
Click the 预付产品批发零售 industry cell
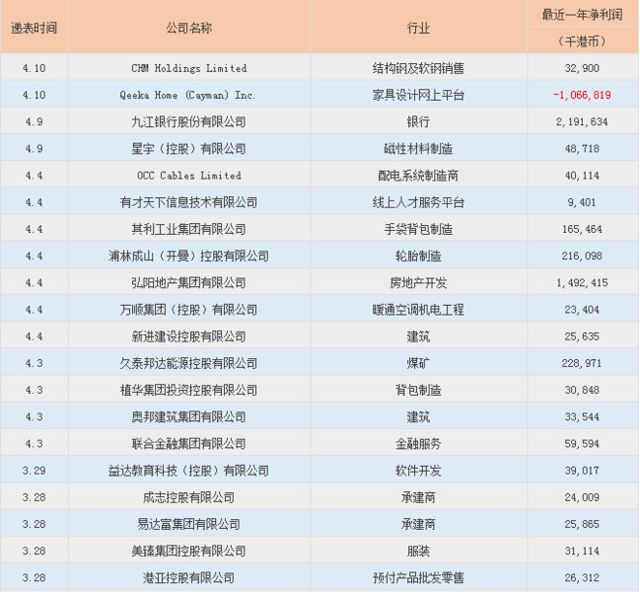click(x=418, y=578)
